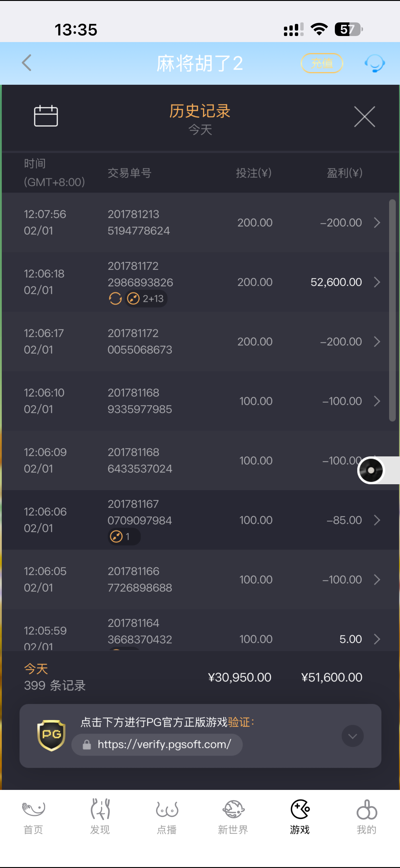The image size is (400, 868).
Task: Open the calendar date picker icon
Action: tap(46, 116)
